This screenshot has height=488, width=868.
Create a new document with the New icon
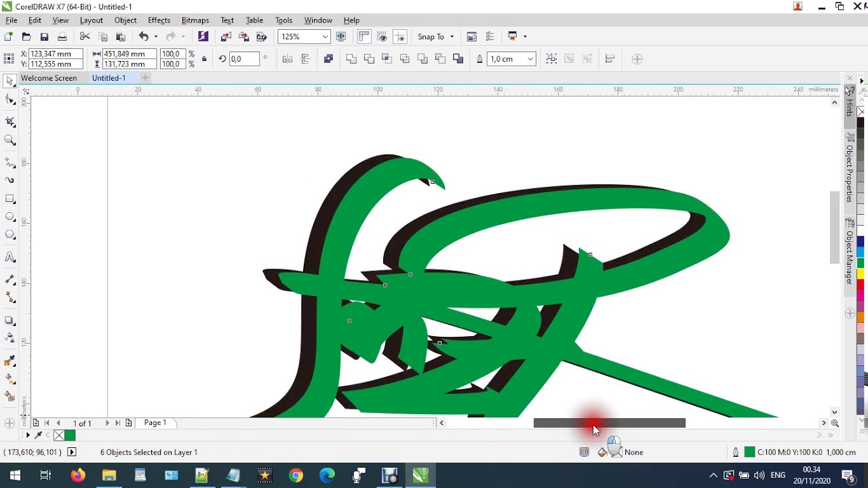point(8,37)
